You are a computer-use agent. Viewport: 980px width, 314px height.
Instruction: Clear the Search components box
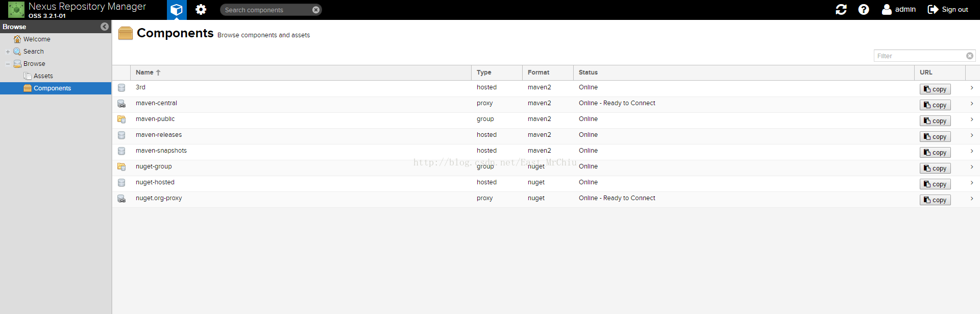tap(316, 10)
